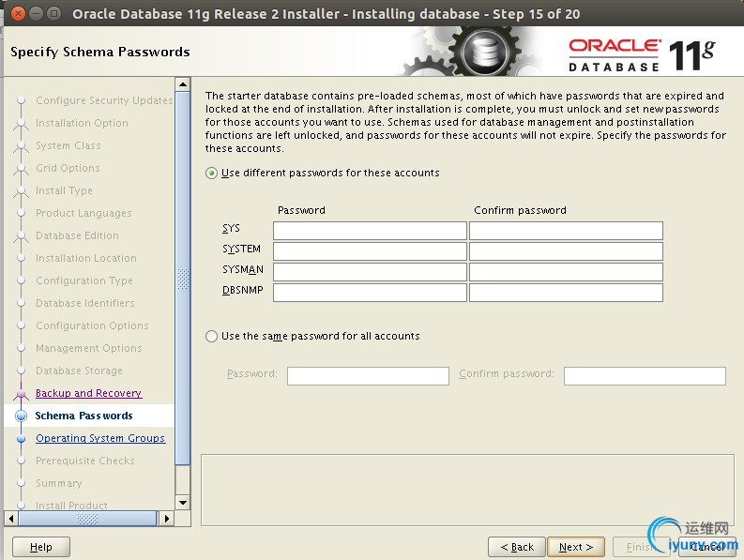The width and height of the screenshot is (744, 560).
Task: Click the 'Configure Security Updates' step
Action: point(104,100)
